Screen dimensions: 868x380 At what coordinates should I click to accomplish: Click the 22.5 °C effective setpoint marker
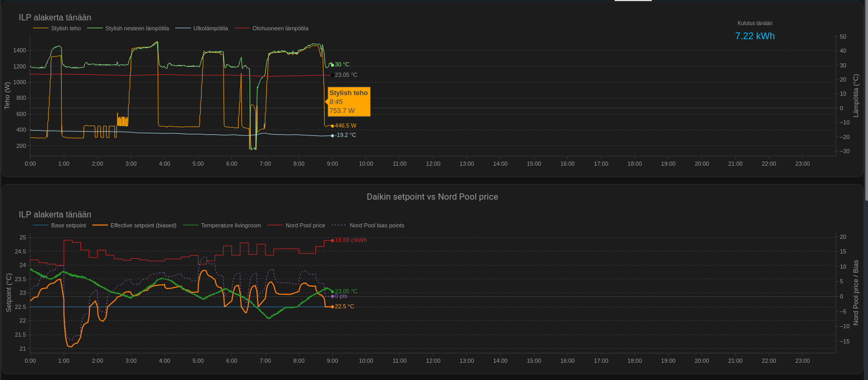(x=333, y=307)
